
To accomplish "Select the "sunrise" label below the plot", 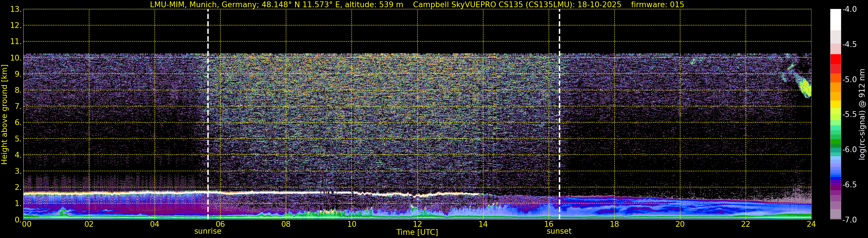I will pyautogui.click(x=208, y=231).
